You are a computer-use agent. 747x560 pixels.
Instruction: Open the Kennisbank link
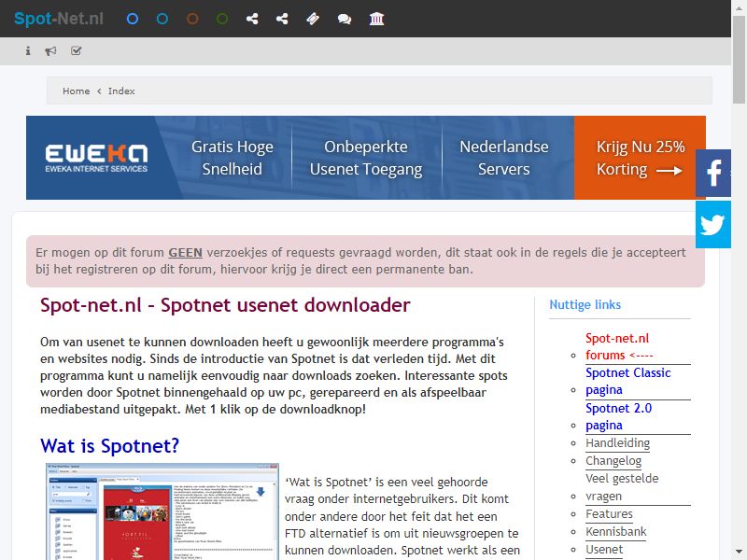pyautogui.click(x=616, y=532)
